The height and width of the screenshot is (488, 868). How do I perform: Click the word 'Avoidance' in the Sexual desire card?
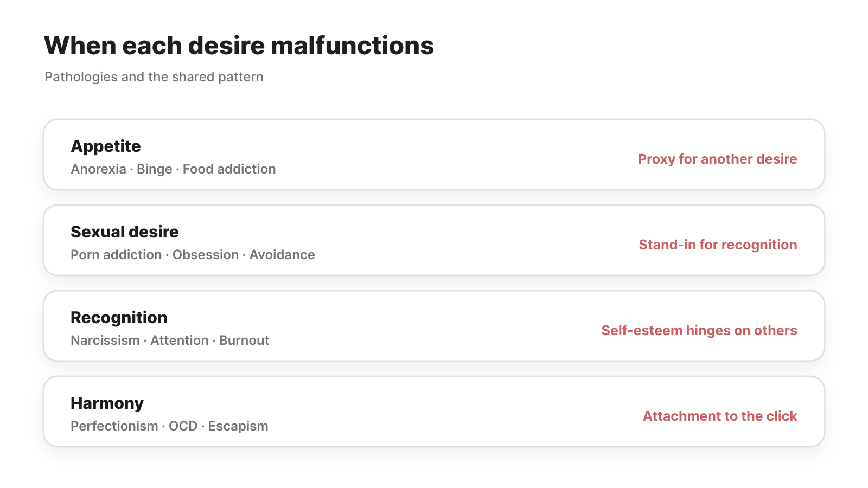click(x=282, y=255)
